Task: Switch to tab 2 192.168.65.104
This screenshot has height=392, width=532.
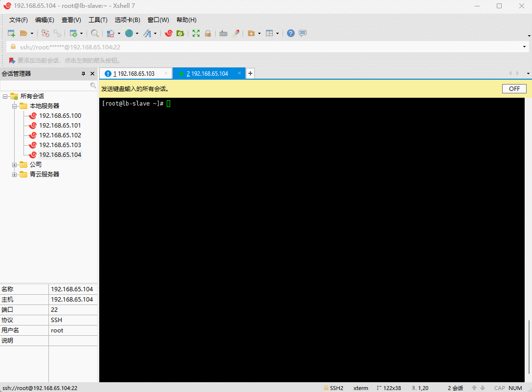Action: pos(207,74)
